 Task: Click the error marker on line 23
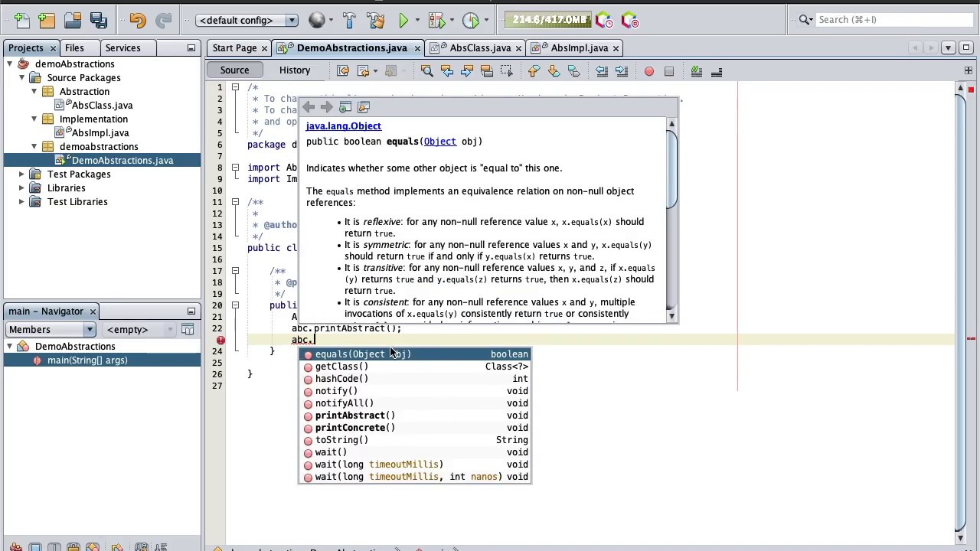[x=220, y=340]
